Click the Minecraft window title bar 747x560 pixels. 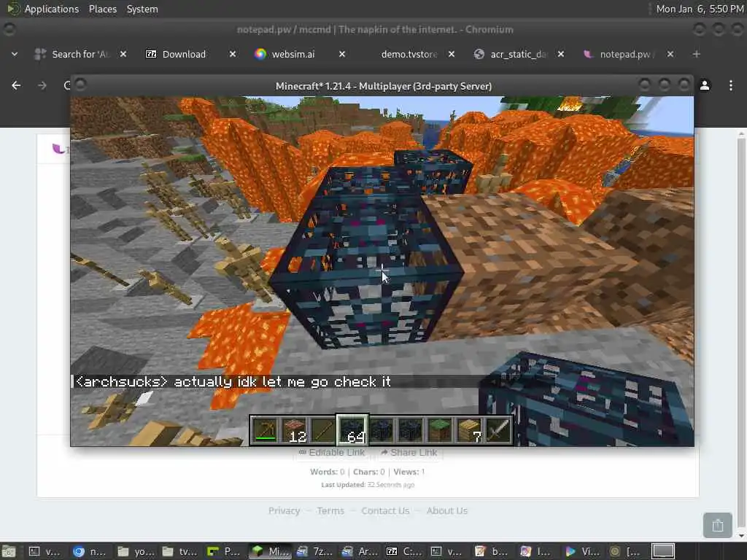pos(383,86)
